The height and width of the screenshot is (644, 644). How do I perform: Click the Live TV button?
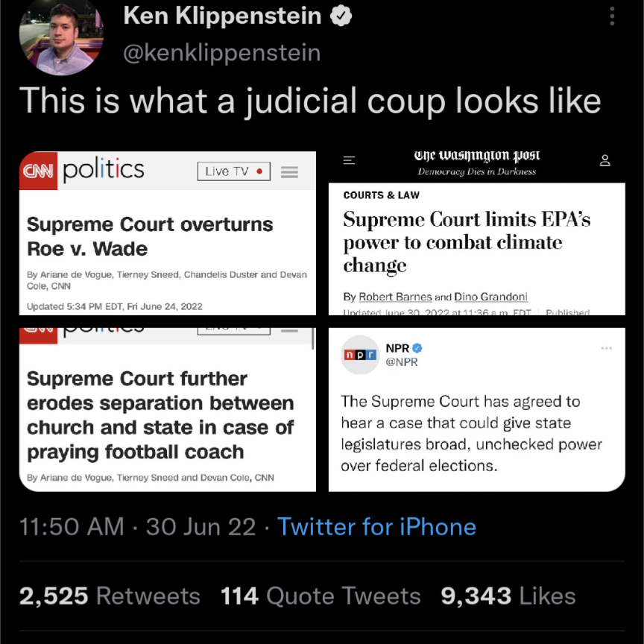234,171
